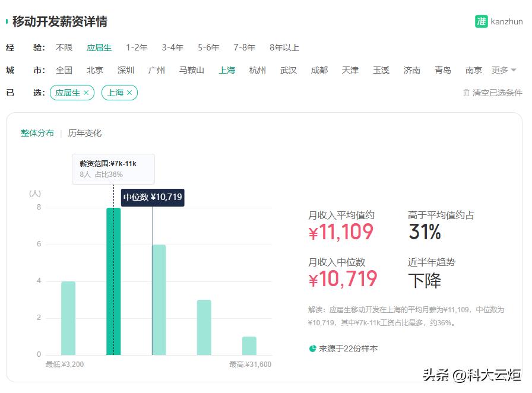Select 8年以上 from the experience row
Viewport: 532px width, 393px height.
[284, 47]
